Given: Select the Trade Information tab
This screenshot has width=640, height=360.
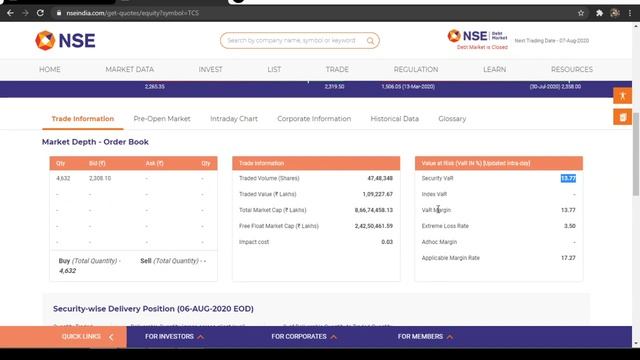Looking at the screenshot, I should 82,119.
